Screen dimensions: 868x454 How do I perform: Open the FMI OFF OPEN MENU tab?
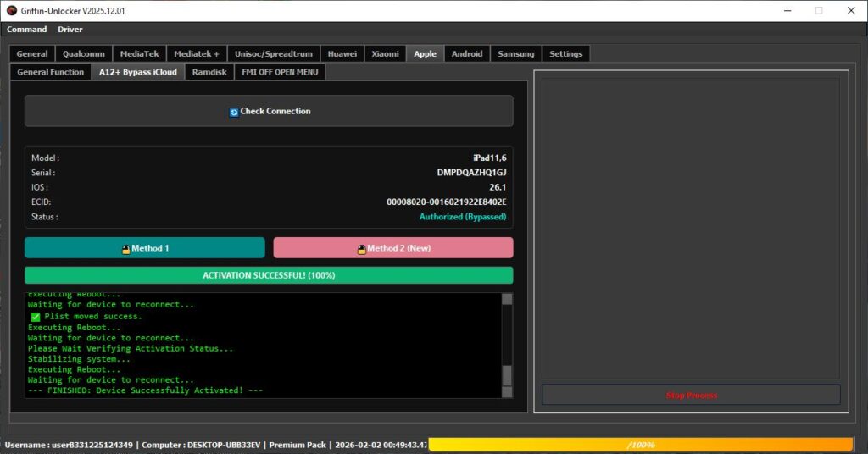[280, 72]
